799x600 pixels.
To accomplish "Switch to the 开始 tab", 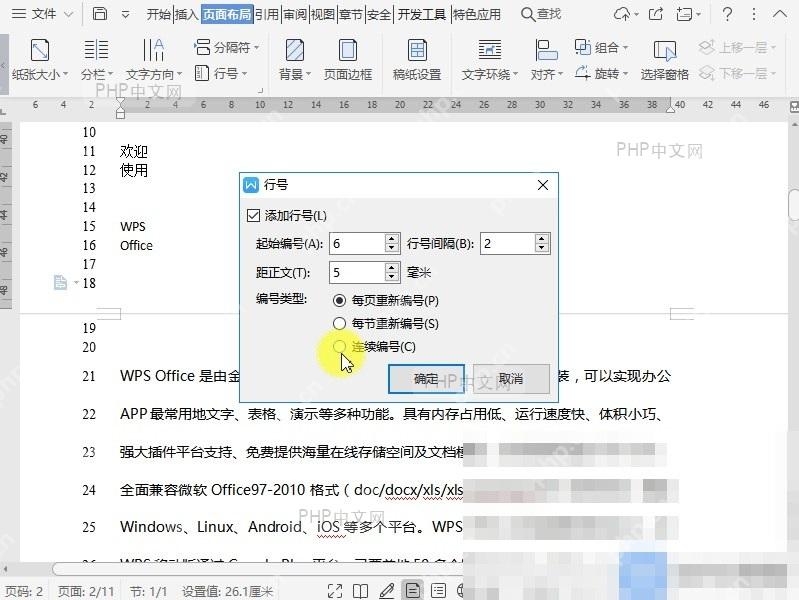I will (158, 14).
